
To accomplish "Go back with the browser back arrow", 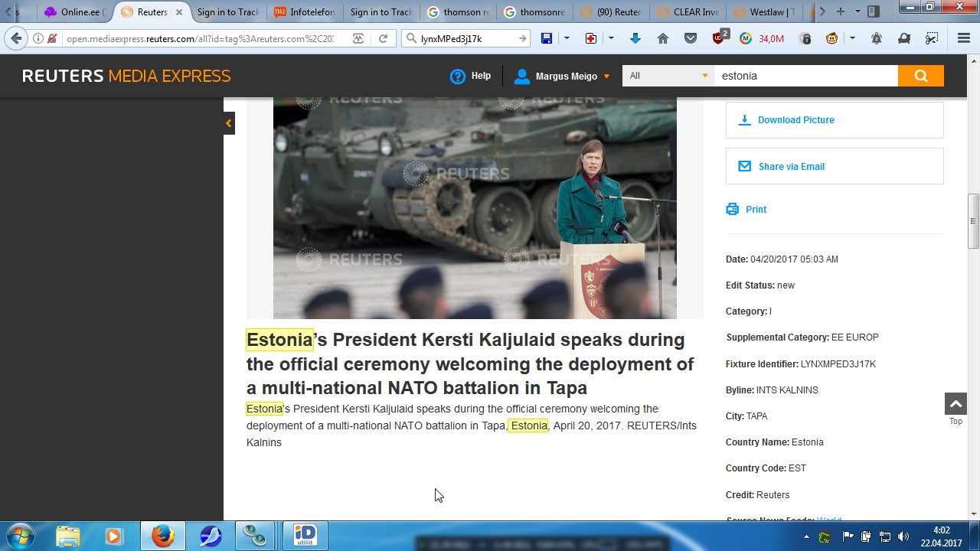I will click(x=16, y=38).
